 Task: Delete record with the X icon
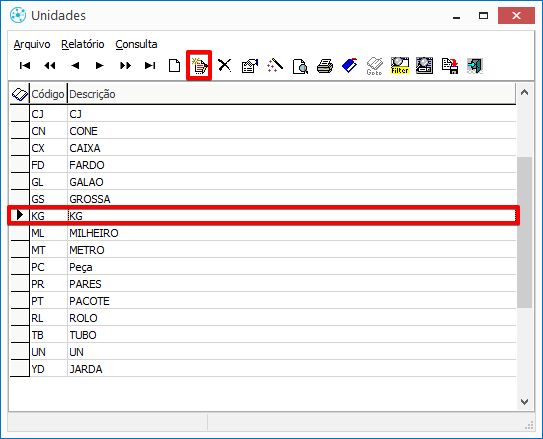click(x=225, y=65)
